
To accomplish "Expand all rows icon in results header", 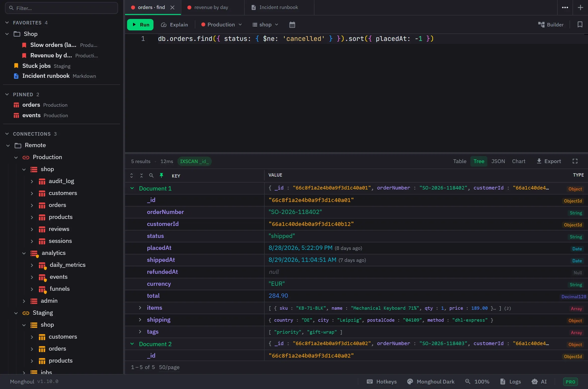I will pos(132,176).
